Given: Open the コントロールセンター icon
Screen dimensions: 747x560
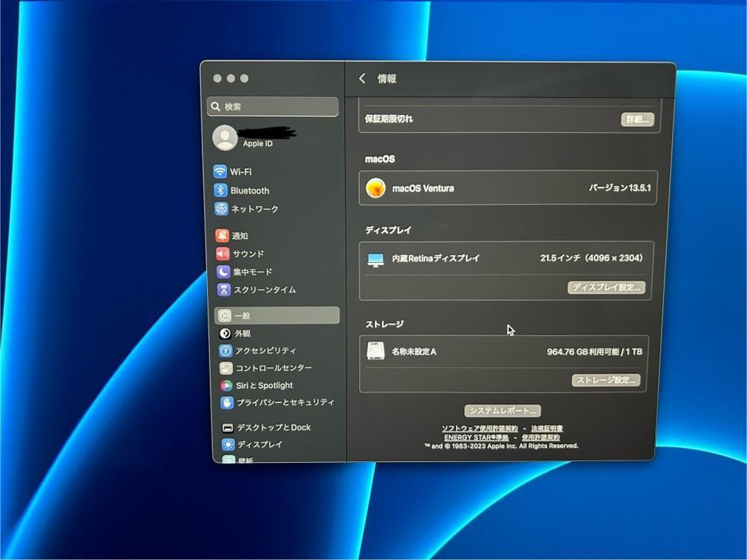Looking at the screenshot, I should click(x=226, y=368).
